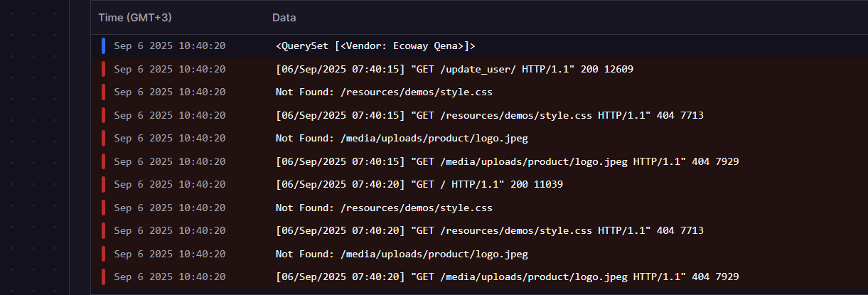
Task: Click red severity marker beside 'GET / HTTP/1.1' row
Action: 103,185
